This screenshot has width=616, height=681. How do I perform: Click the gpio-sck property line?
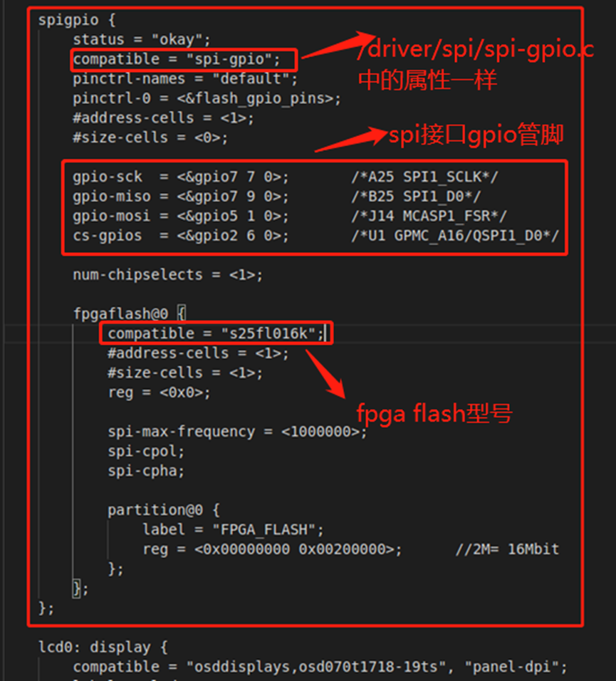(139, 177)
